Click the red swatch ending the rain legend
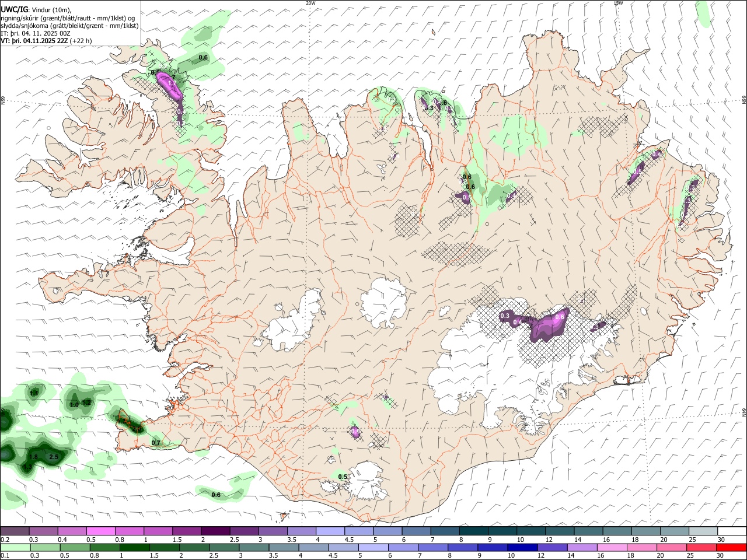The width and height of the screenshot is (747, 560). (x=731, y=547)
